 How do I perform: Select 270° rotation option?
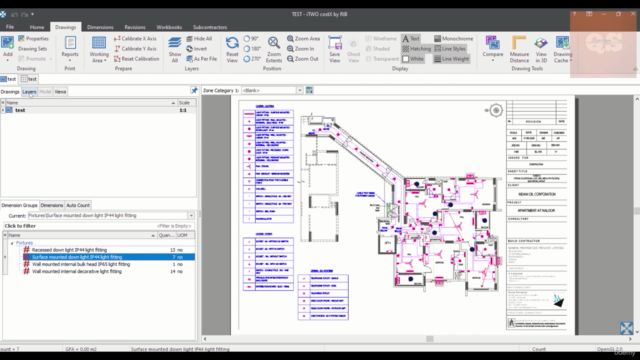point(252,59)
